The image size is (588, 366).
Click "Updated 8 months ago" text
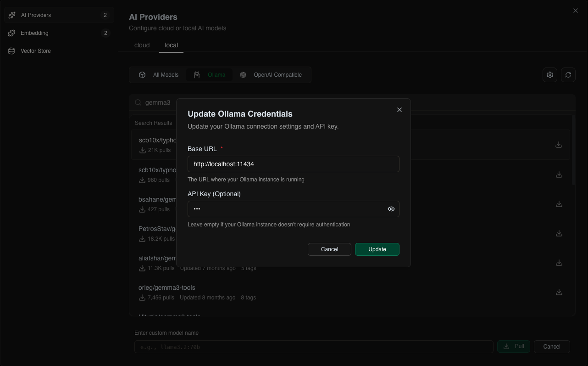pyautogui.click(x=208, y=298)
